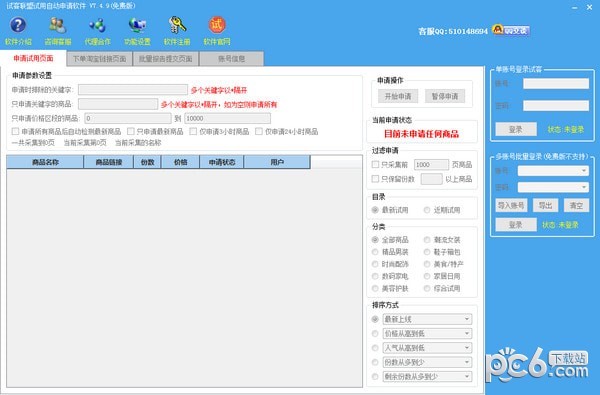Open the multi-account 密码 combo box
600x395 pixels.
click(553, 187)
